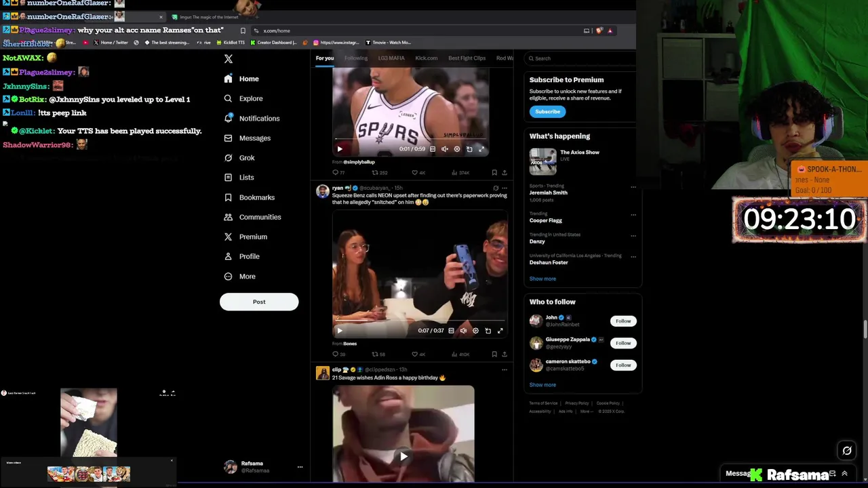Click the X logo in sidebar

[229, 59]
